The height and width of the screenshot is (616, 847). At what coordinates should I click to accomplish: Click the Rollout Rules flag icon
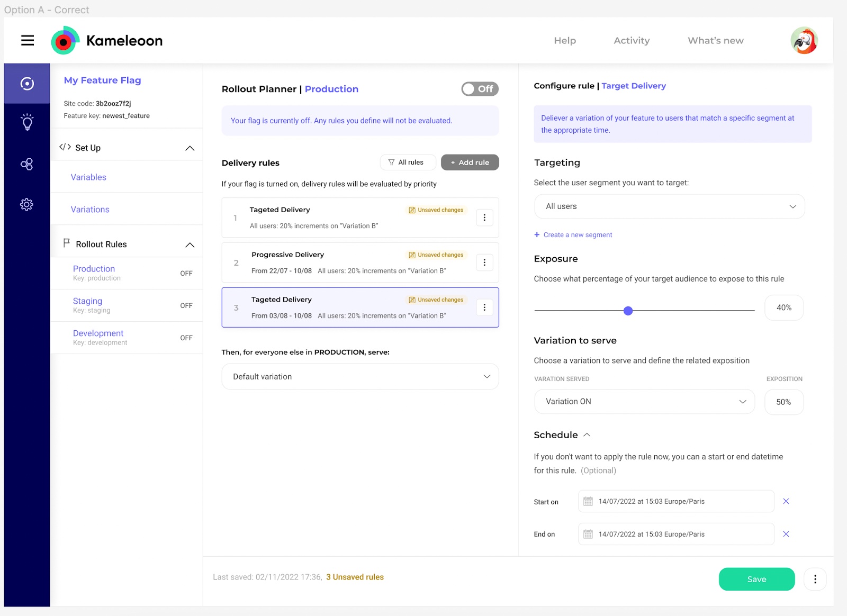67,243
